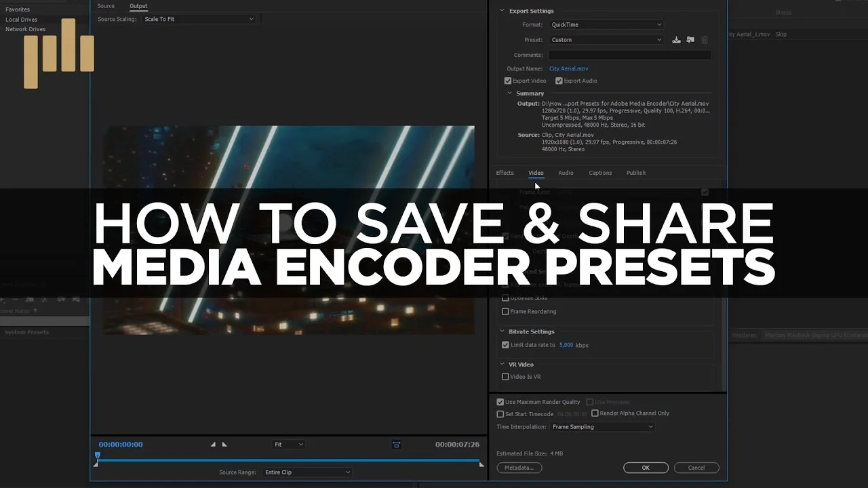Click the aspect-ratio corrected preview icon
Image resolution: width=868 pixels, height=488 pixels.
coord(397,444)
